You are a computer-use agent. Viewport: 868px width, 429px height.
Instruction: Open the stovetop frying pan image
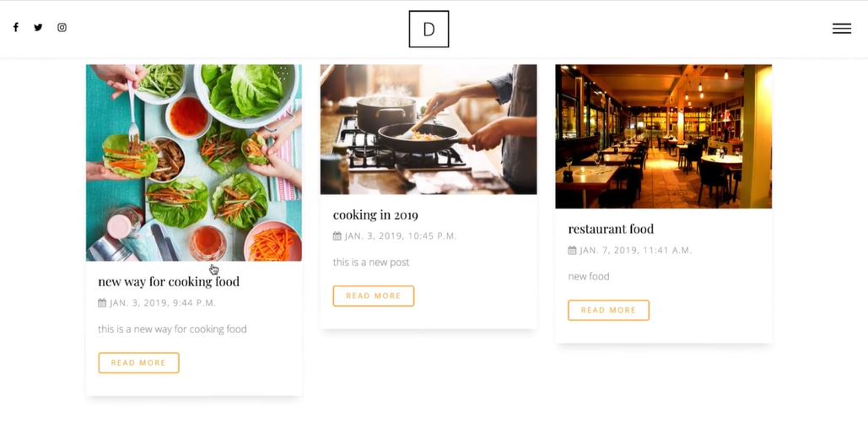pyautogui.click(x=429, y=129)
